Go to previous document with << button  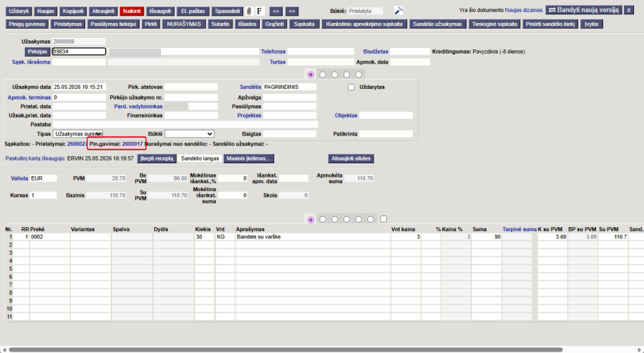[x=275, y=11]
